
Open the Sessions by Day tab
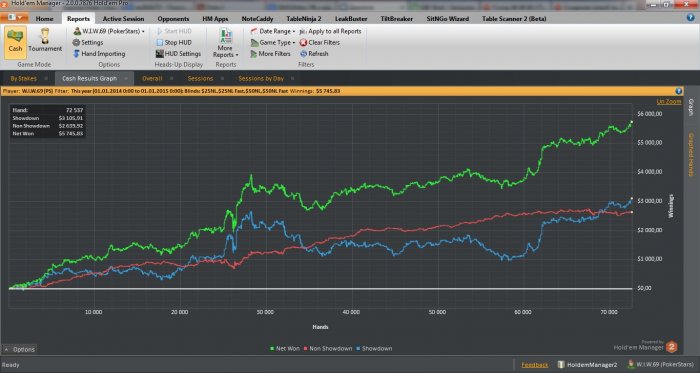point(261,79)
